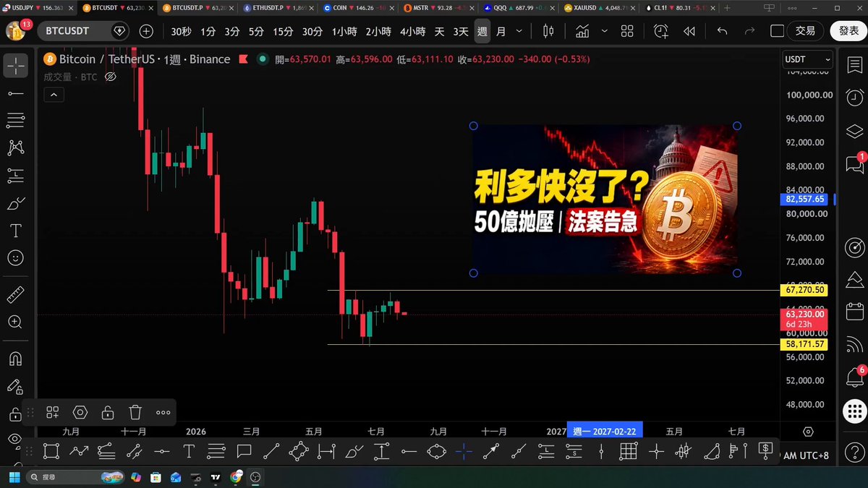Collapse the indicator legend chevron

[x=54, y=94]
